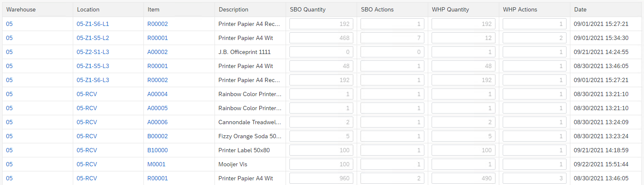The image size is (644, 185).
Task: Select the SBO Quantity column header
Action: [308, 10]
